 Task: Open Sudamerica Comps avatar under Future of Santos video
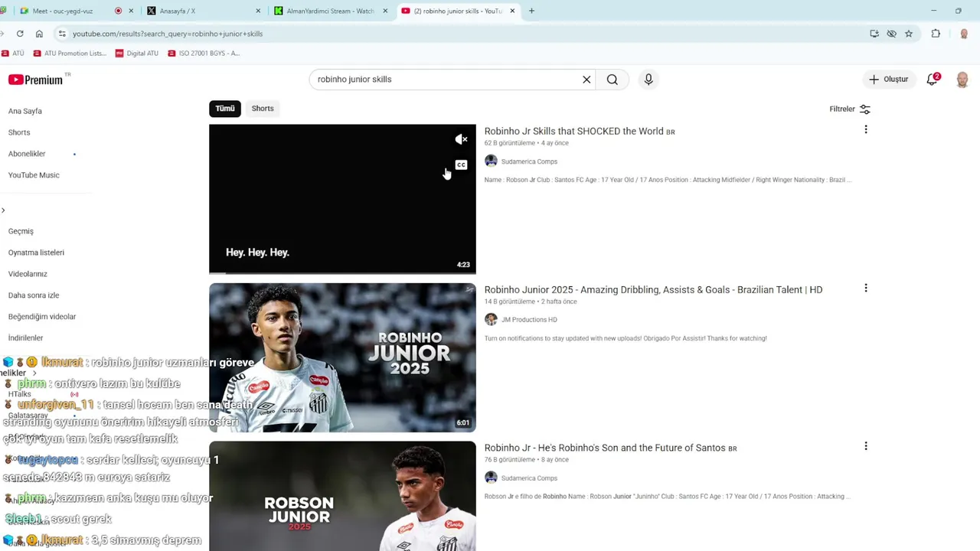point(491,478)
